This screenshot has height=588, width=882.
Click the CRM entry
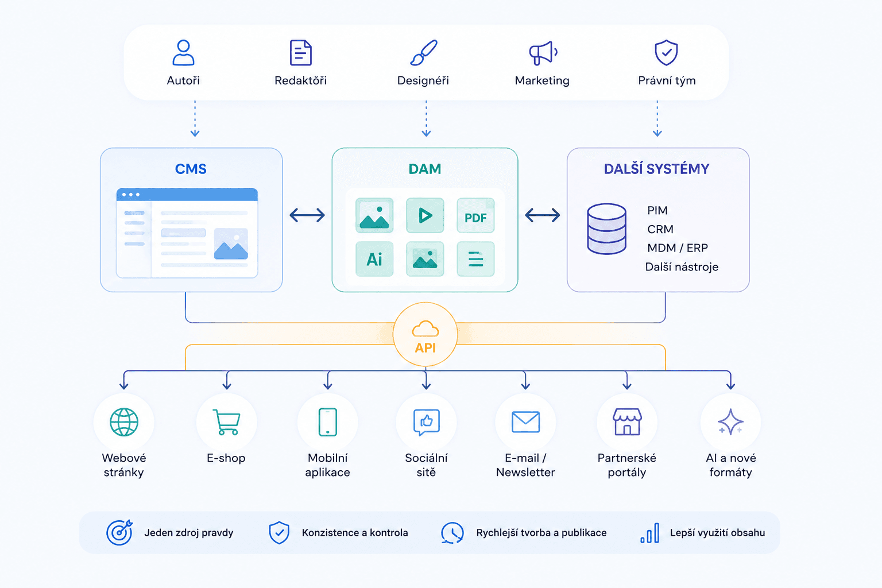pos(660,229)
